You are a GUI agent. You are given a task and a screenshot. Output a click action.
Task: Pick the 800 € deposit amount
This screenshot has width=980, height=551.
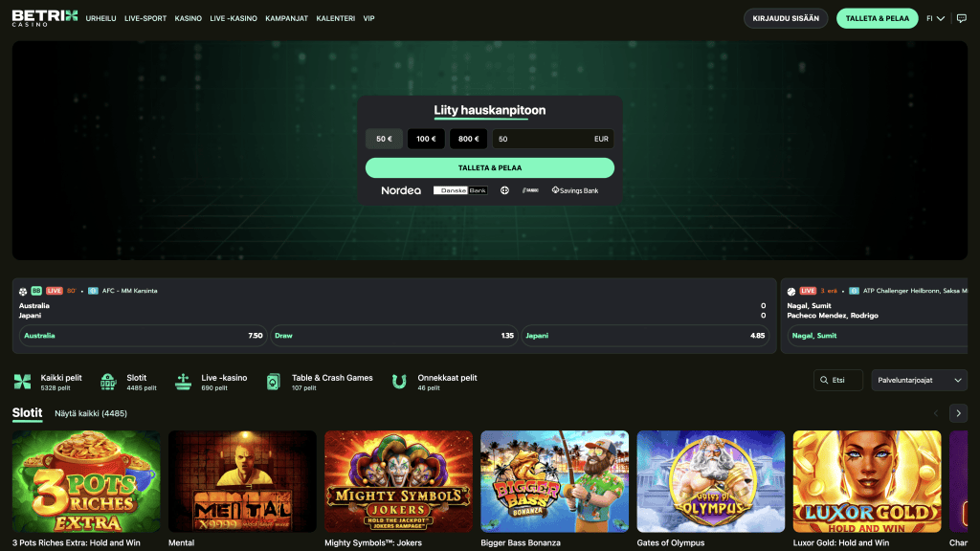pos(468,139)
